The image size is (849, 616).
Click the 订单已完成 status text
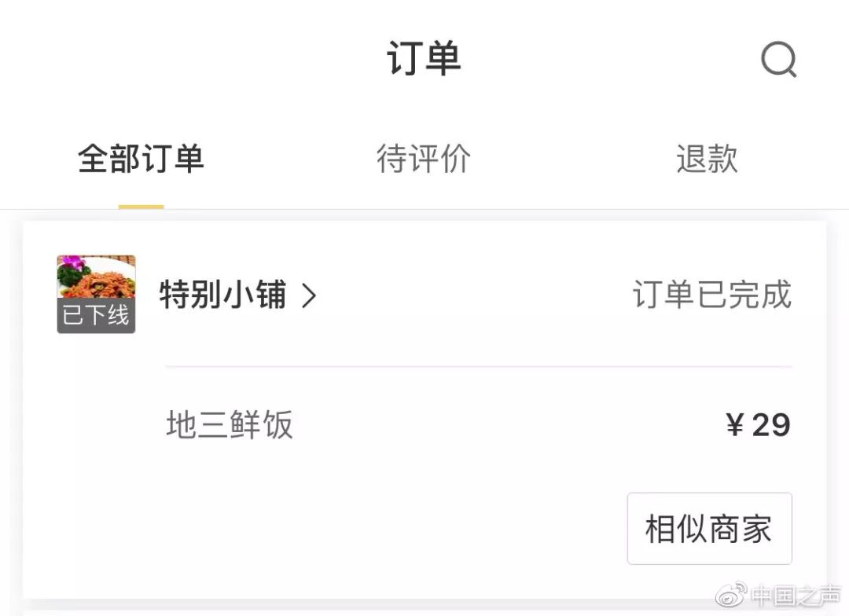pos(711,295)
